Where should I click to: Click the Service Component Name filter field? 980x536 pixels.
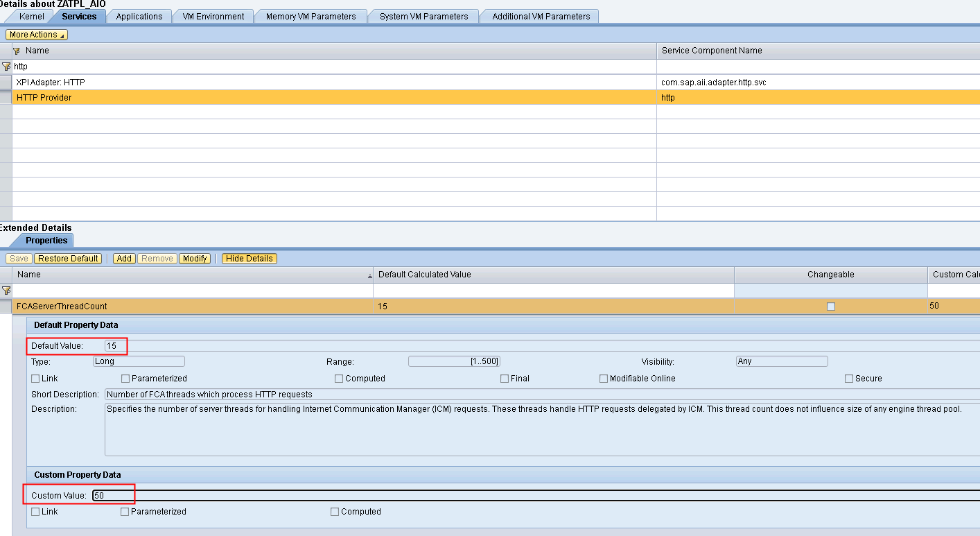[x=818, y=67]
